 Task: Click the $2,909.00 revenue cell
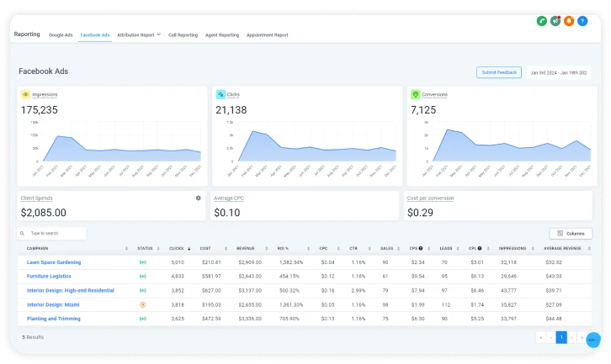250,262
